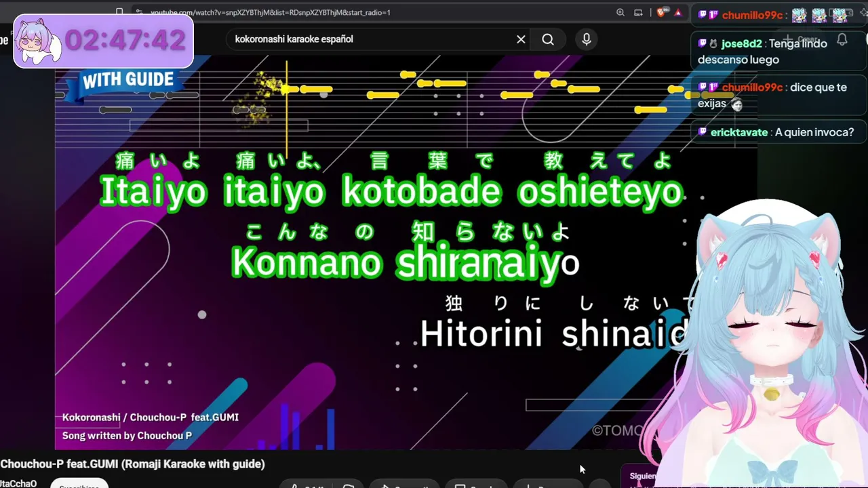The height and width of the screenshot is (488, 868).
Task: Click the "Song written by Chouchou P" credit
Action: (127, 436)
